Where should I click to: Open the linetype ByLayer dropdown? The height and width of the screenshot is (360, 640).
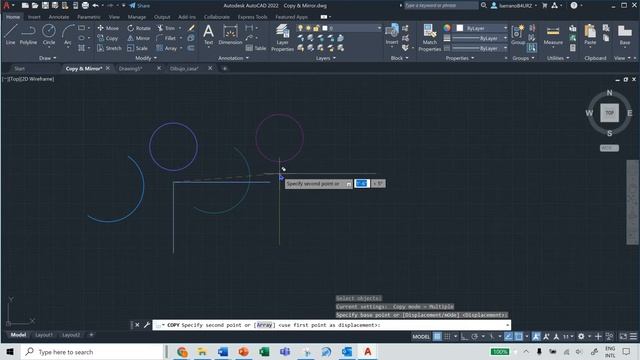pyautogui.click(x=480, y=48)
